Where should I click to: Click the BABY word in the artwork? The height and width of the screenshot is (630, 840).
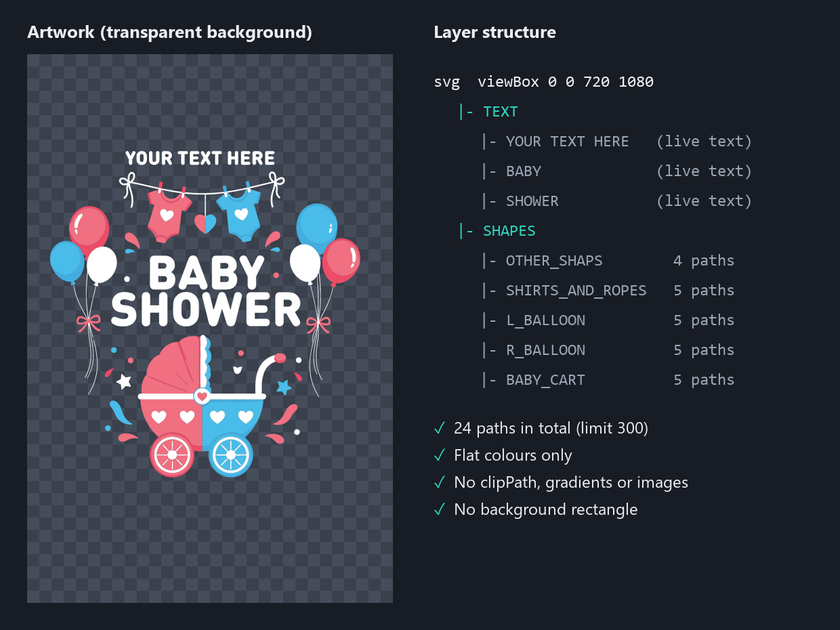point(206,274)
